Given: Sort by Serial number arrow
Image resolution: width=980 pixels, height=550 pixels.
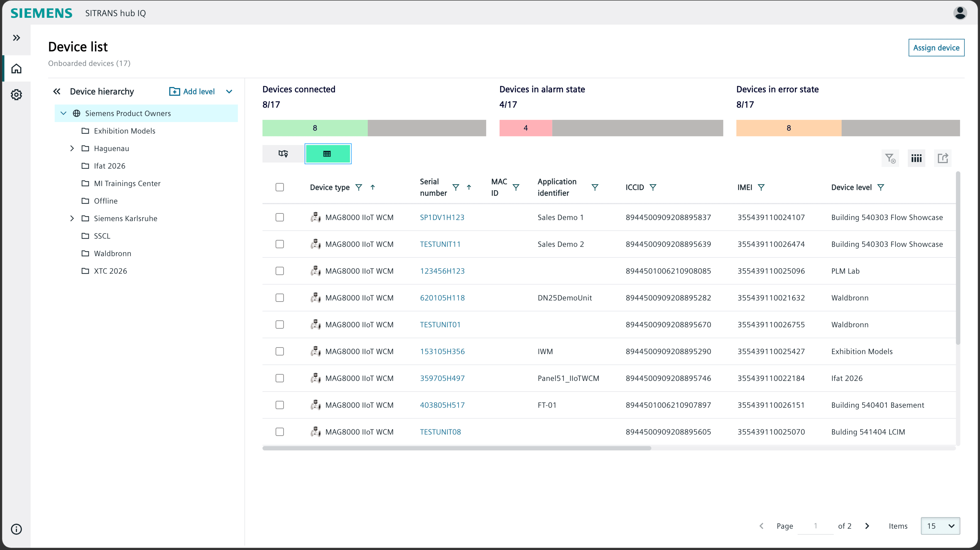Looking at the screenshot, I should [x=469, y=187].
